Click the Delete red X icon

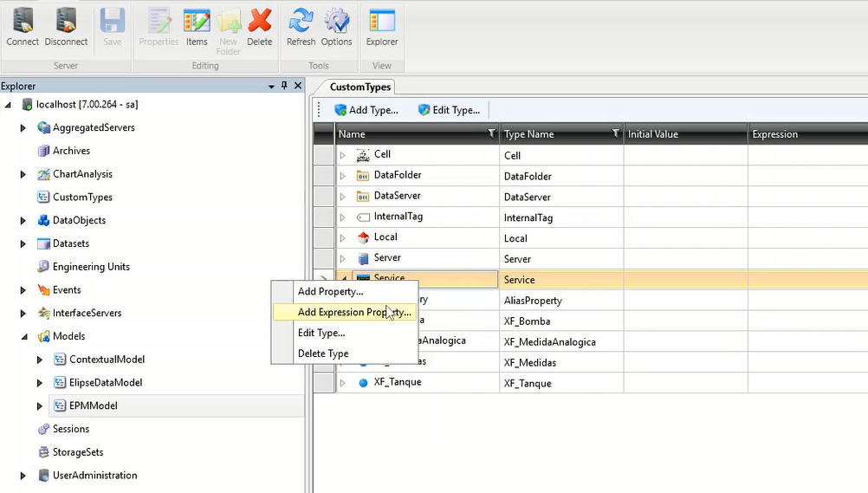(x=260, y=21)
